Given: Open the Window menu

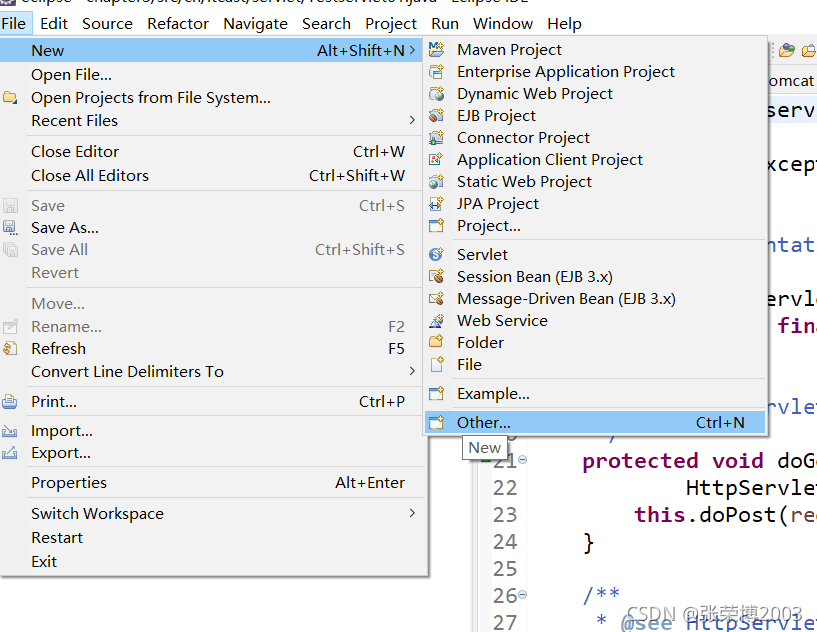Looking at the screenshot, I should (x=503, y=23).
